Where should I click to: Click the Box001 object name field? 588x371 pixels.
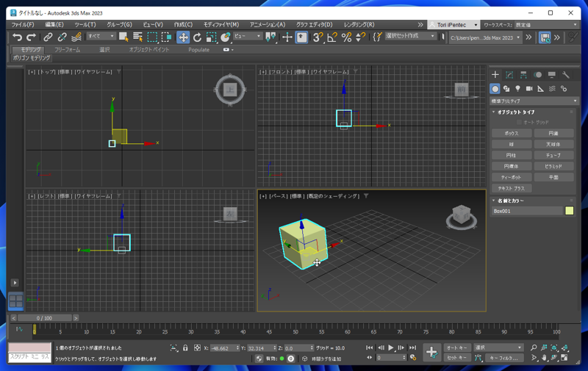click(527, 211)
